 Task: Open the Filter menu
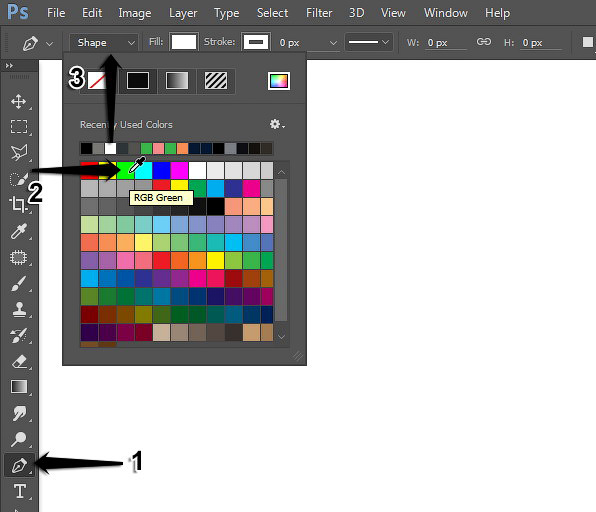pos(319,13)
